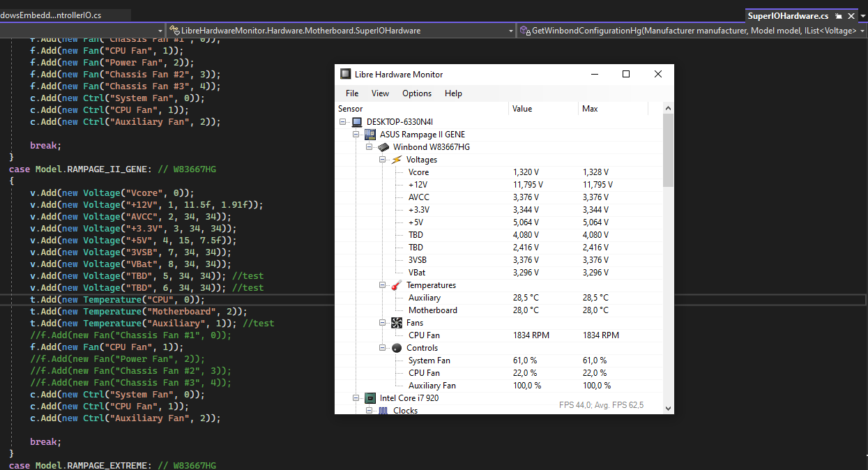The image size is (868, 470).
Task: Collapse the Fans group
Action: pyautogui.click(x=383, y=323)
